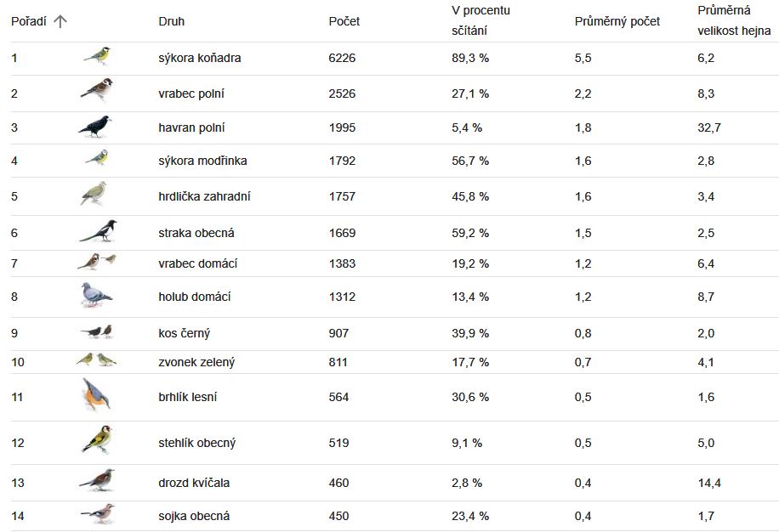This screenshot has width=779, height=532.
Task: Click the sýkora koňadra bird image
Action: 97,56
